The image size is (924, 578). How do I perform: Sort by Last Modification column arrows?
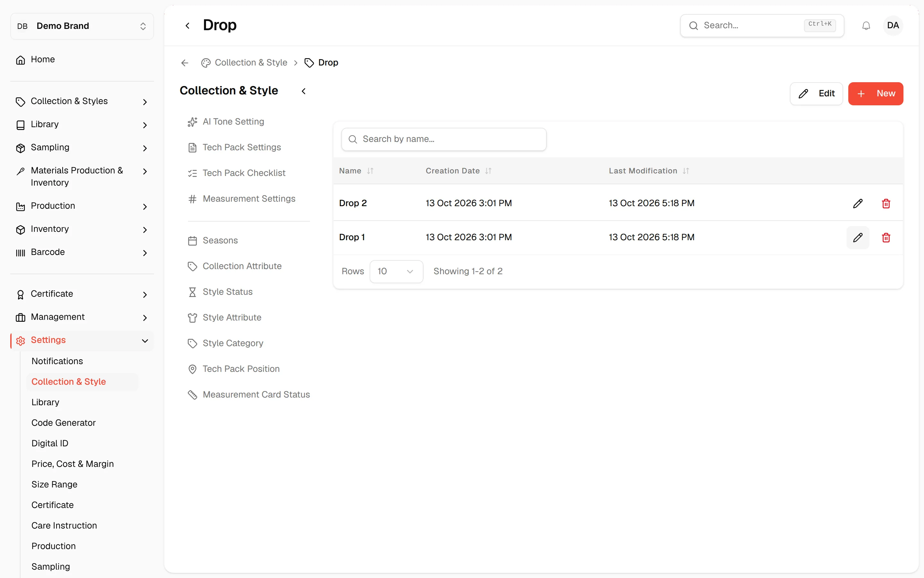click(686, 171)
